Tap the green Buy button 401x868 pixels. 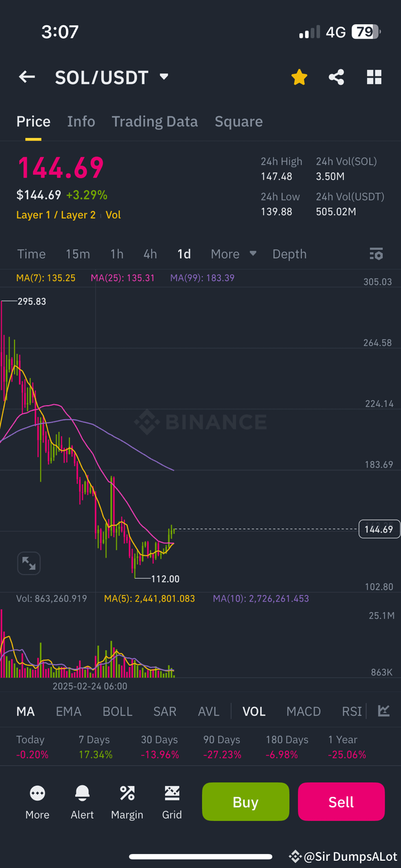(x=246, y=802)
